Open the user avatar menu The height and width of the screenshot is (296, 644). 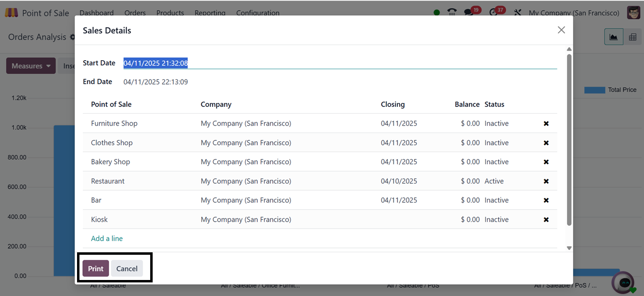633,13
